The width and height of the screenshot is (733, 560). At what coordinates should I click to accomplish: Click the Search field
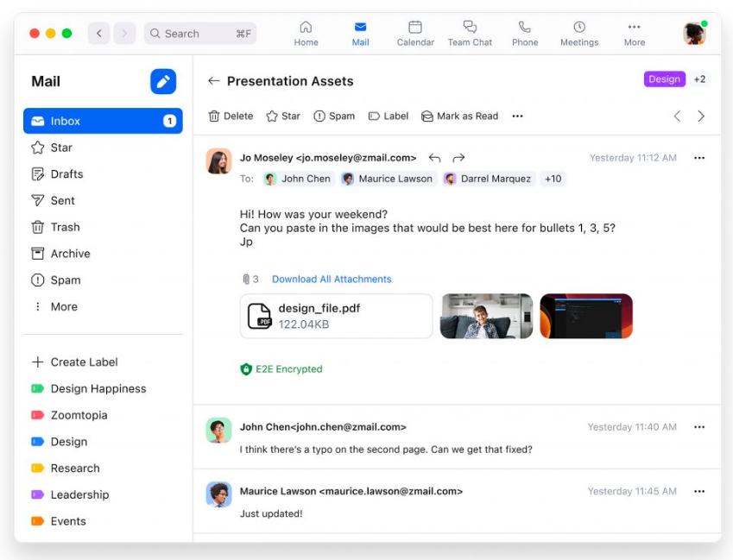[x=200, y=34]
